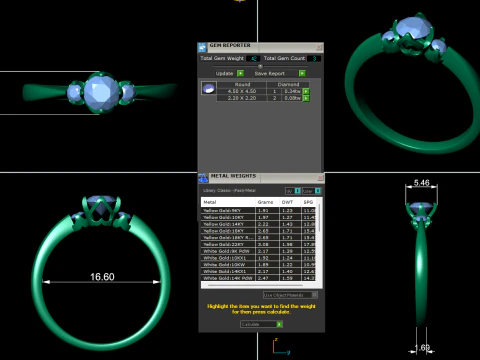Click the Metal Weights horizontal scrollbar

point(255,285)
